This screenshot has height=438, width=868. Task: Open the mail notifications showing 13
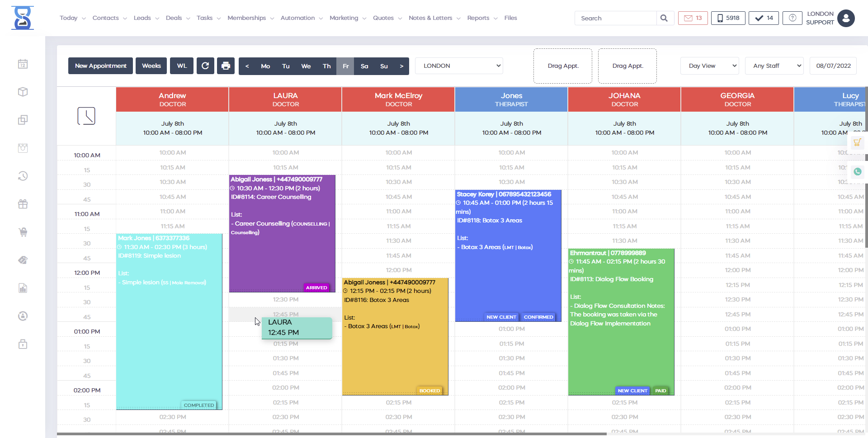click(693, 18)
